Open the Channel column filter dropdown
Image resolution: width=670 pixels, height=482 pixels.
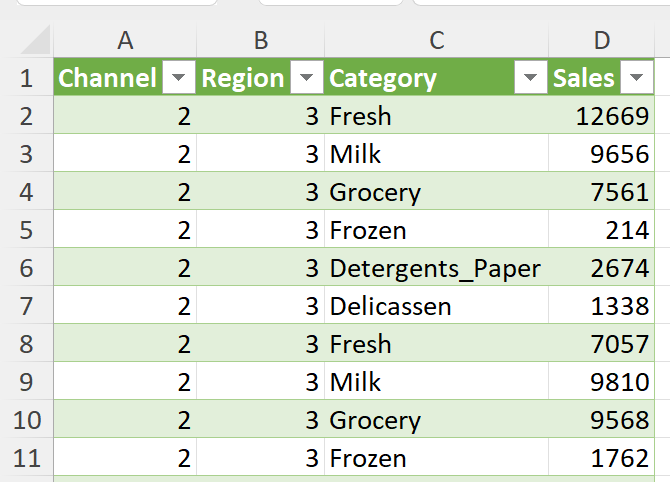(x=179, y=79)
